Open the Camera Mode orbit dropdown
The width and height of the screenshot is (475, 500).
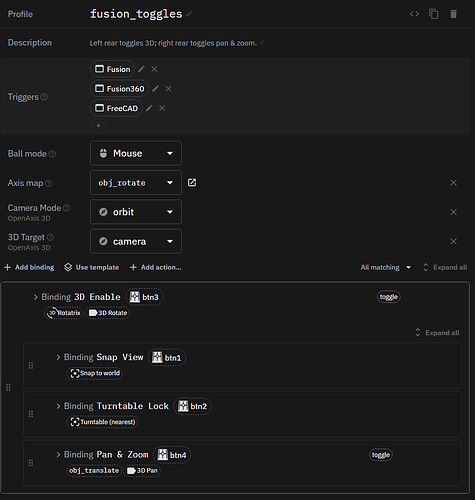pos(136,212)
